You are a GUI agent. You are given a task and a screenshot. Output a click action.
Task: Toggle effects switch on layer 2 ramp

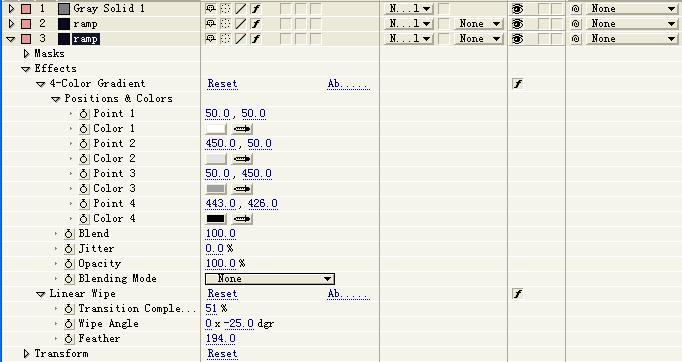(256, 24)
